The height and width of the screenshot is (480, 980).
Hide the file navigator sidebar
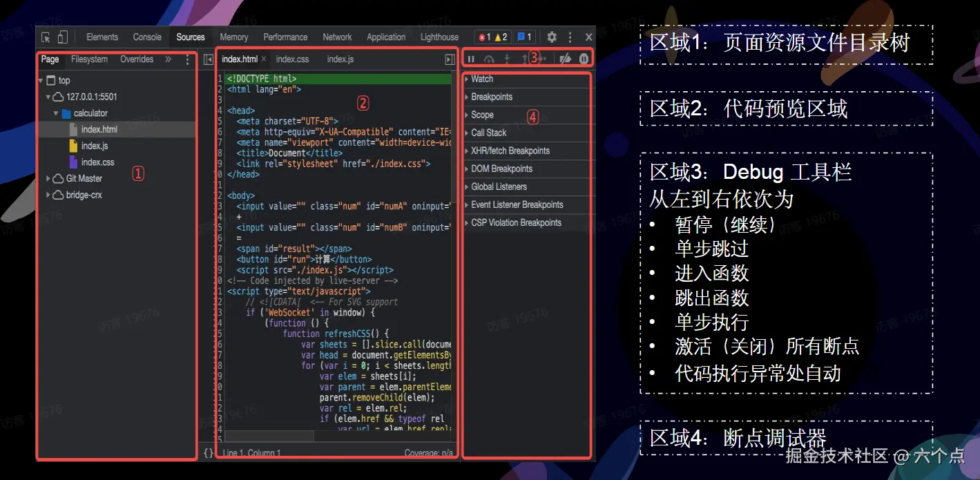tap(208, 60)
